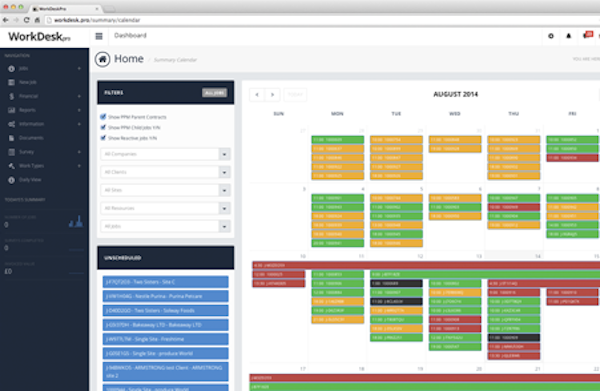This screenshot has height=391, width=600.
Task: Click the All Jobs button in Filters header
Action: (x=214, y=93)
